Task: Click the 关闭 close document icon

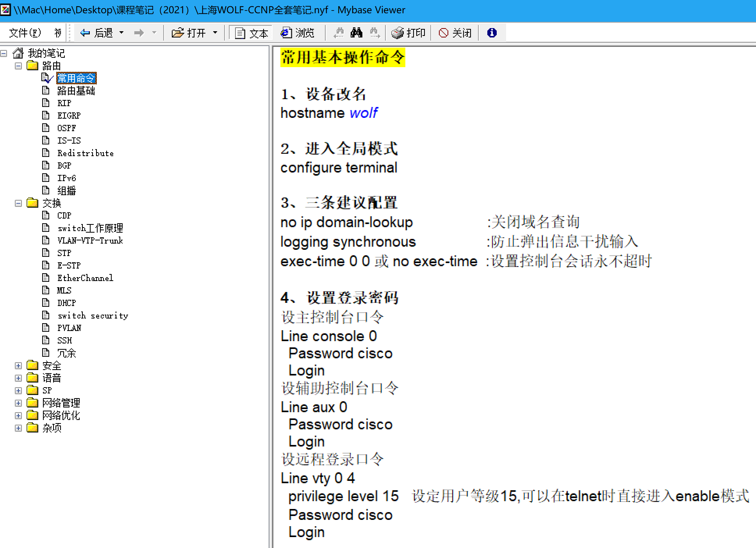Action: [x=454, y=33]
